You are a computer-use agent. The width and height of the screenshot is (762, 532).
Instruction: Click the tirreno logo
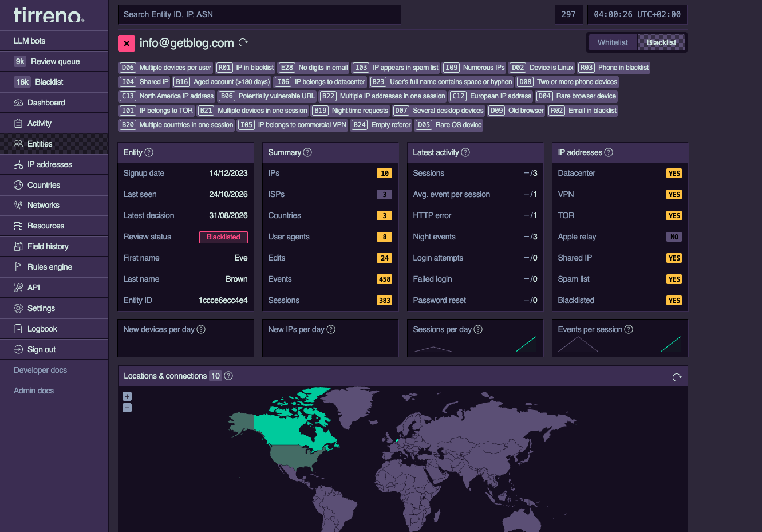coord(49,15)
